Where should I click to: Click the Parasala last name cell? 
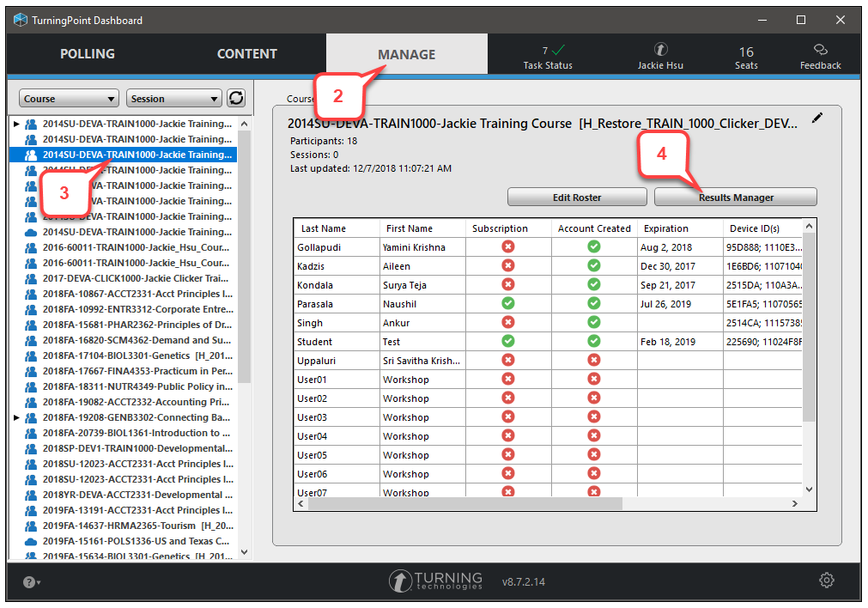click(x=337, y=303)
